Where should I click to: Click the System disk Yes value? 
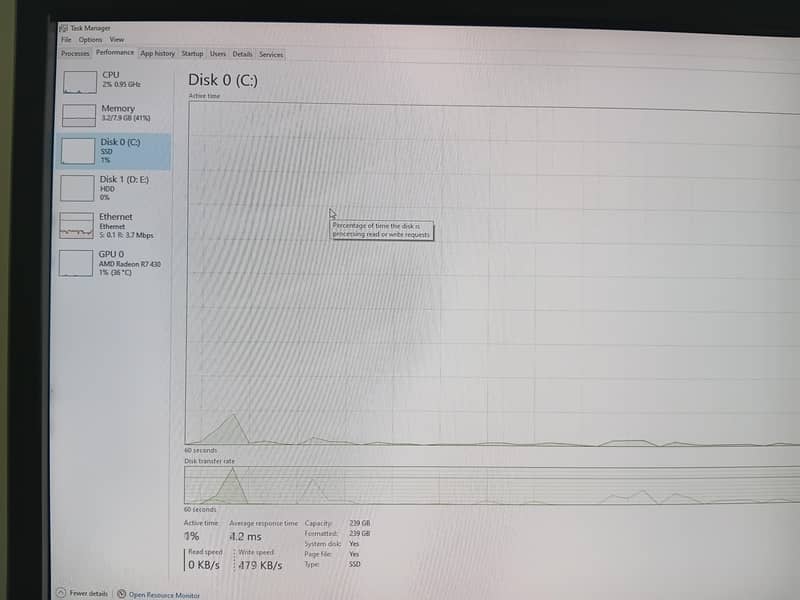pos(354,544)
